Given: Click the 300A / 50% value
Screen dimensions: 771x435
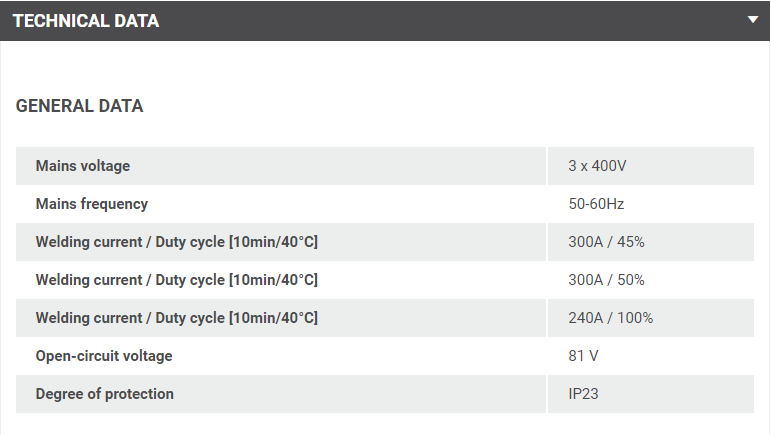Looking at the screenshot, I should click(606, 280).
